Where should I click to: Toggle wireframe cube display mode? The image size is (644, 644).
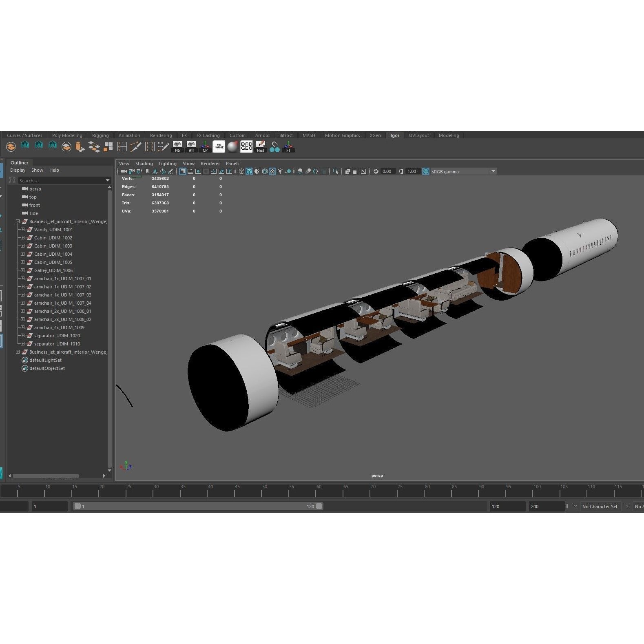[x=241, y=171]
